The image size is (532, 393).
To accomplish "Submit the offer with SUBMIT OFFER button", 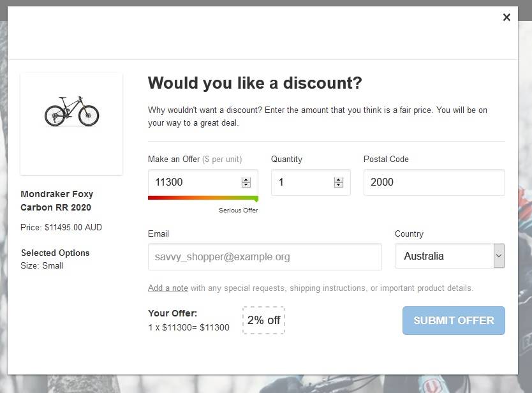I will click(454, 320).
